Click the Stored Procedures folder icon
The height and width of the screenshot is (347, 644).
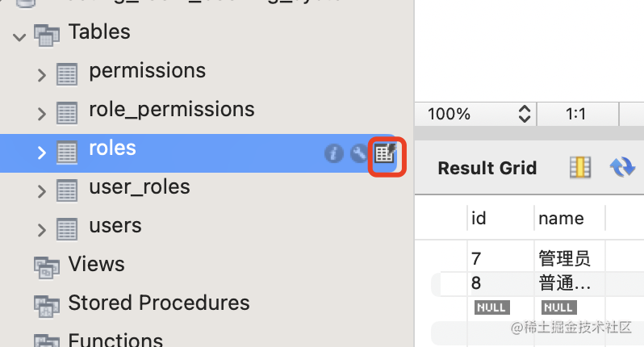[x=47, y=304]
